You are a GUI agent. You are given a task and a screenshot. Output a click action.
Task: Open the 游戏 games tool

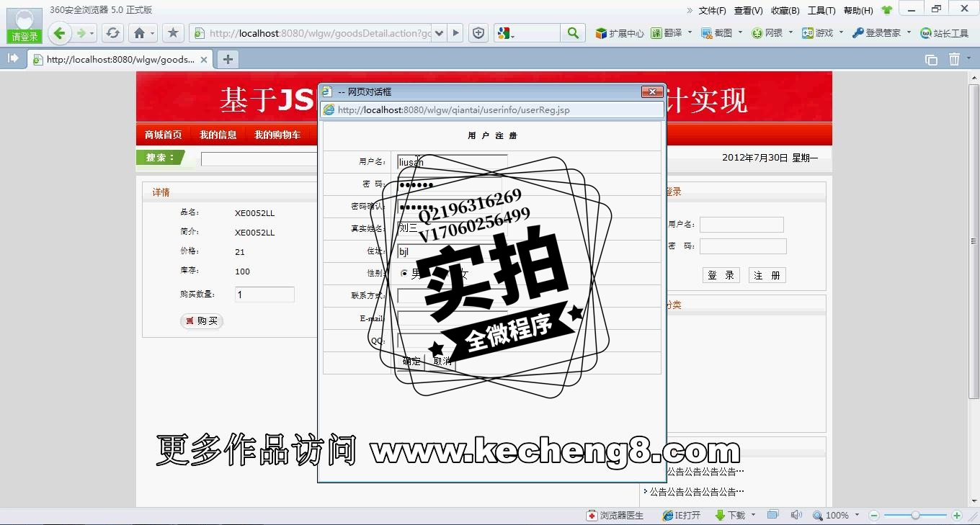pos(817,33)
